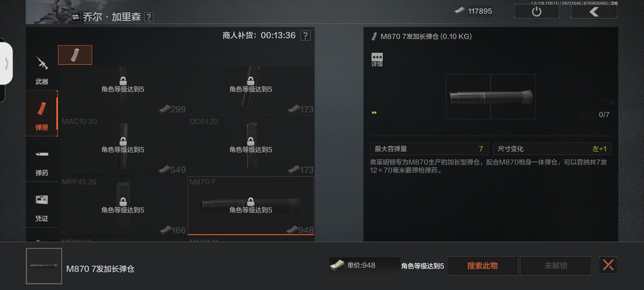Screen dimensions: 644x290
Task: Open restock timer help question mark
Action: (305, 35)
